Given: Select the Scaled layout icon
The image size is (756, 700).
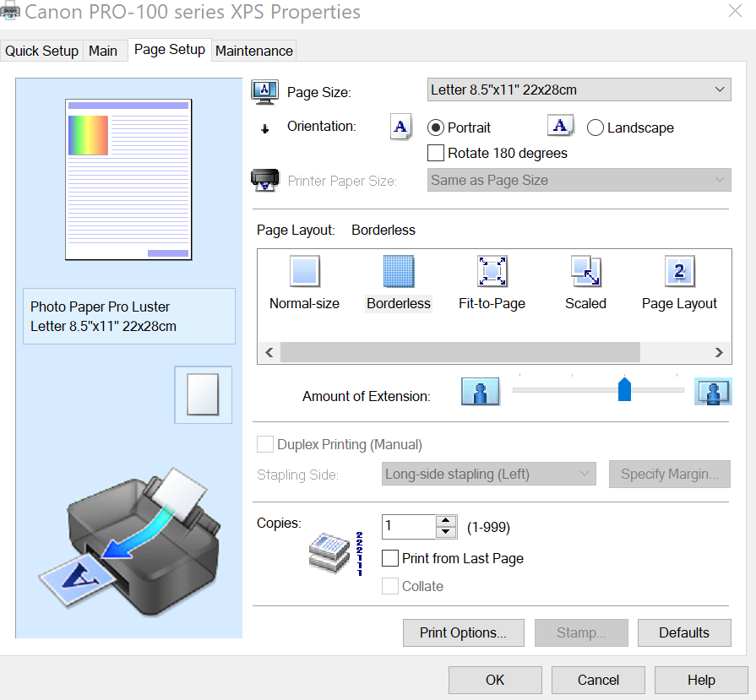Looking at the screenshot, I should point(585,271).
